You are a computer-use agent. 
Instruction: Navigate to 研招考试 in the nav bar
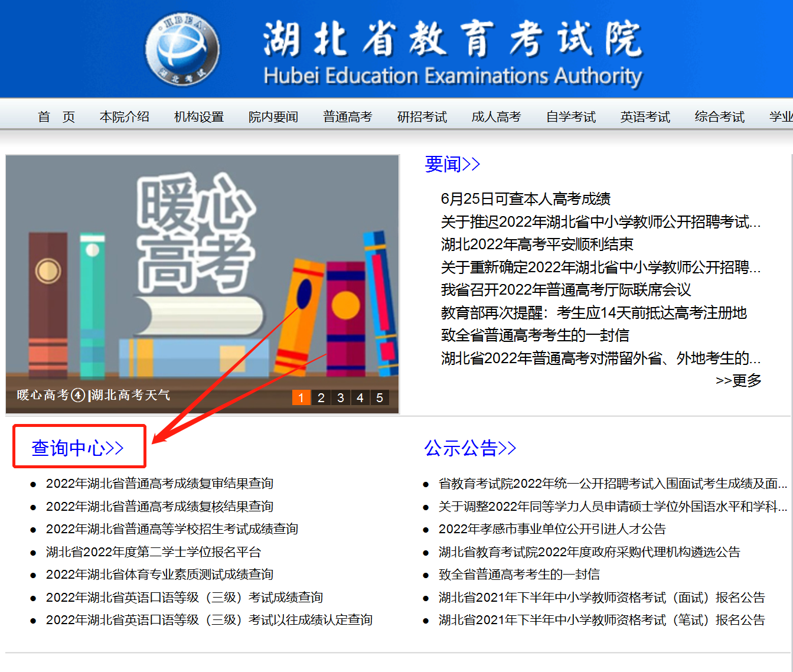422,117
